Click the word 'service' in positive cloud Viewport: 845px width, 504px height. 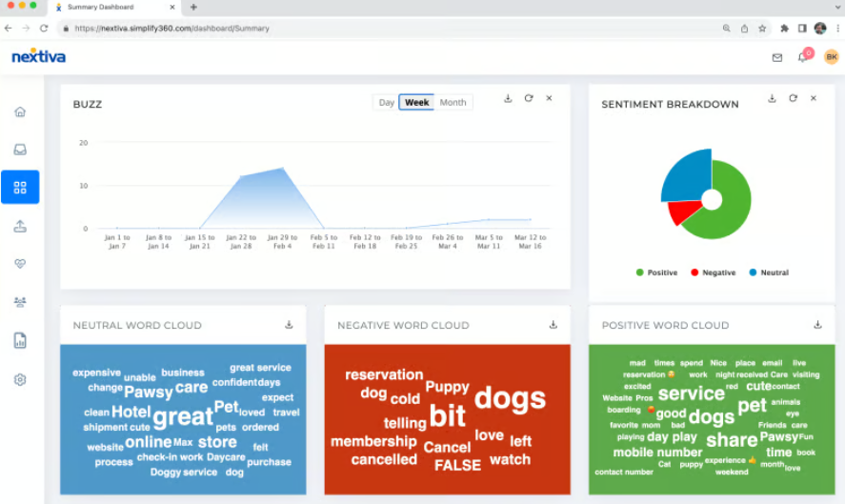point(692,393)
